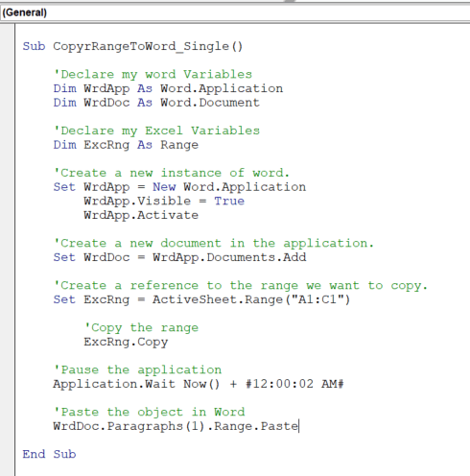Click the New keyword in Set WrdApp line
470x476 pixels.
pyautogui.click(x=164, y=187)
